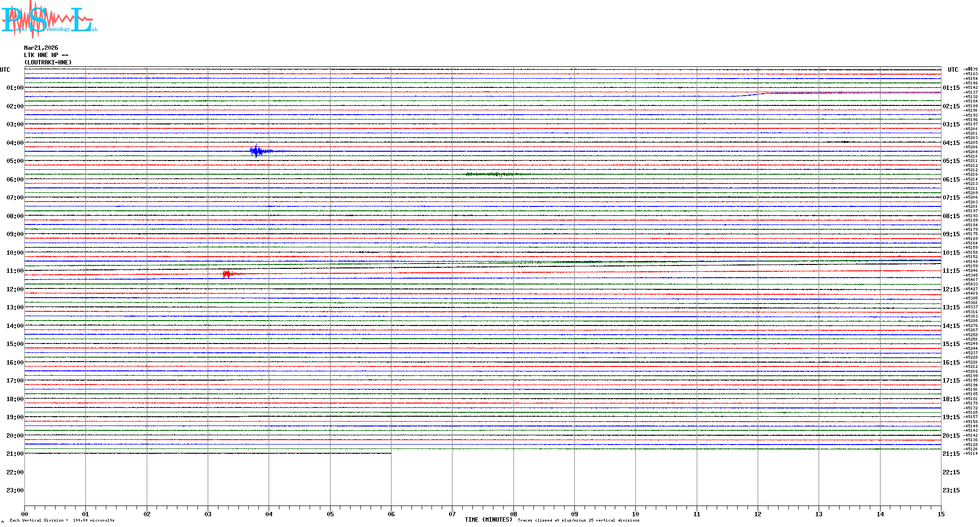Click the (LOUTRAKI-HNE) station name
This screenshot has height=527, width=980.
(x=48, y=62)
